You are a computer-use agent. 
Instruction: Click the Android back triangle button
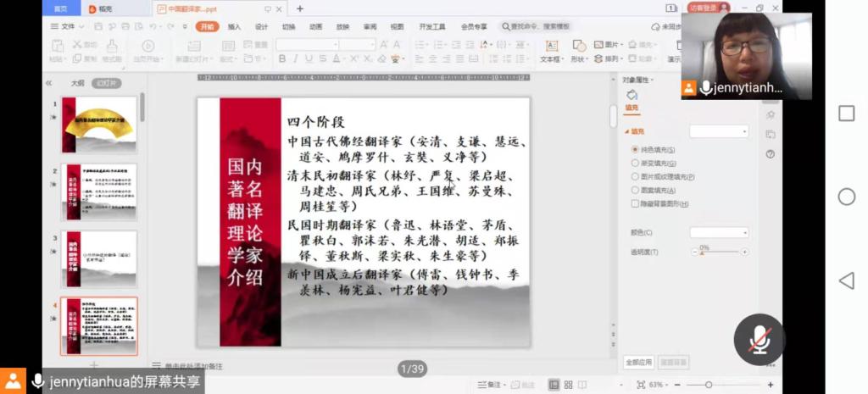(846, 280)
